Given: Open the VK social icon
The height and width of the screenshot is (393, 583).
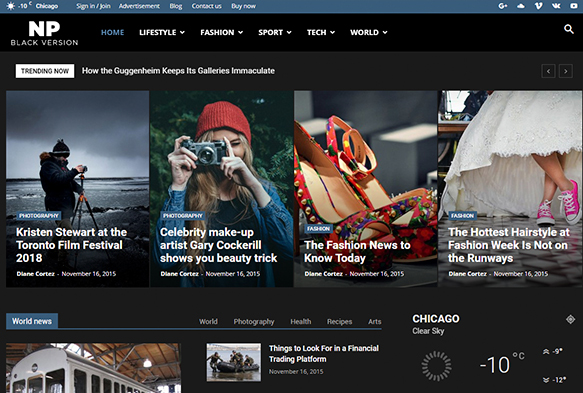Looking at the screenshot, I should pos(556,6).
